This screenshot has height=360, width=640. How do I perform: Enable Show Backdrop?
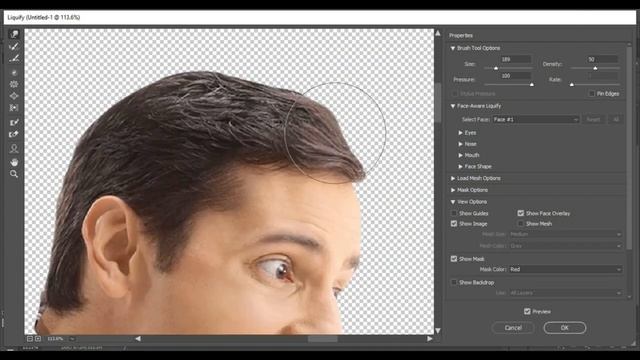(454, 282)
